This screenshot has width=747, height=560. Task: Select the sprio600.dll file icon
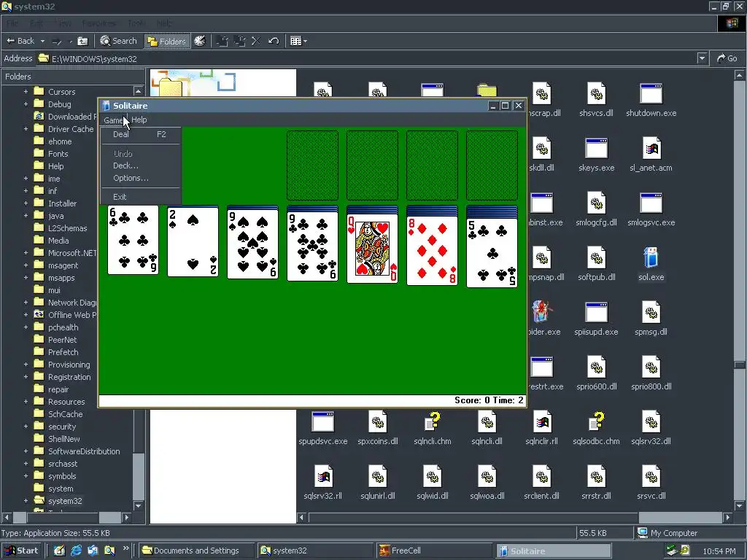(x=596, y=367)
